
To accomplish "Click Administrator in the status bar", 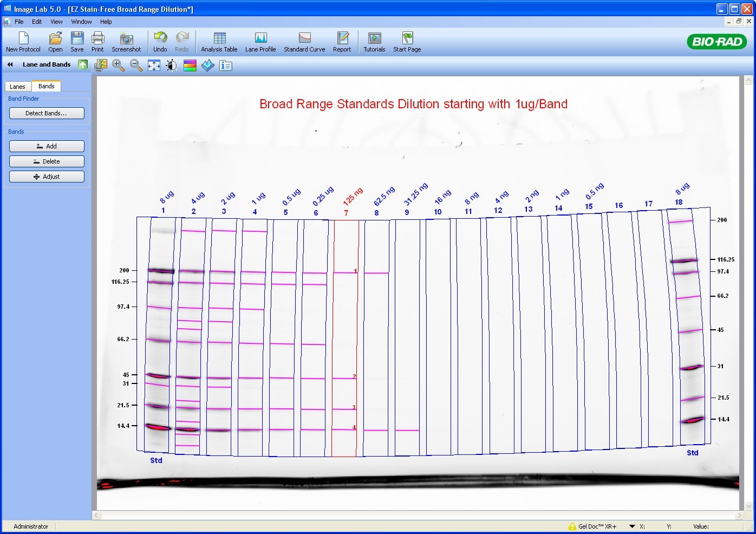I will coord(31,526).
